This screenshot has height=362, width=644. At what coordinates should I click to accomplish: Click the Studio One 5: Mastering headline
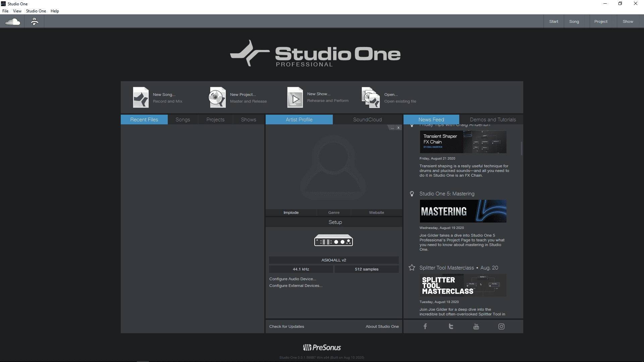click(x=447, y=194)
